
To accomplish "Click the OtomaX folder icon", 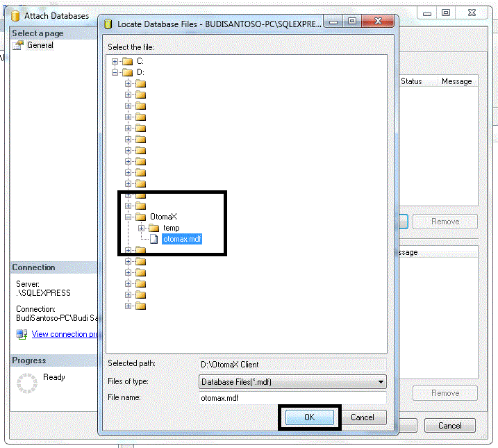I will coord(140,217).
